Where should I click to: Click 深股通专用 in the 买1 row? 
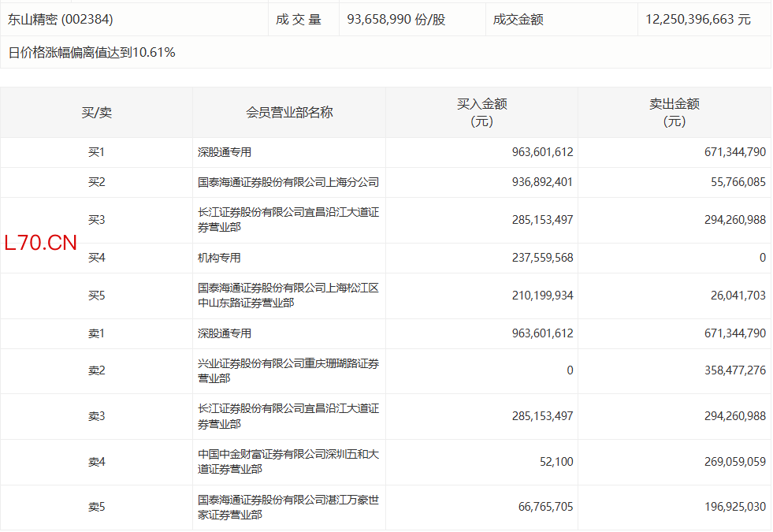pyautogui.click(x=225, y=153)
